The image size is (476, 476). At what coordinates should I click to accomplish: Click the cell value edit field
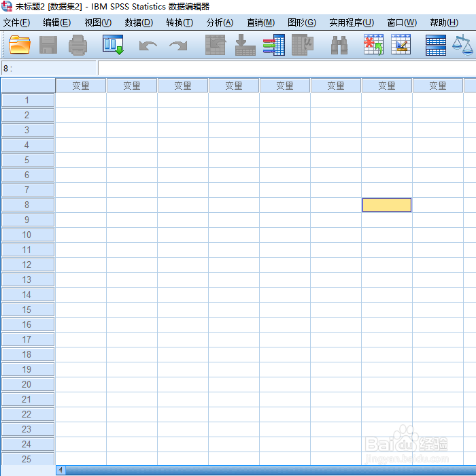pyautogui.click(x=287, y=68)
